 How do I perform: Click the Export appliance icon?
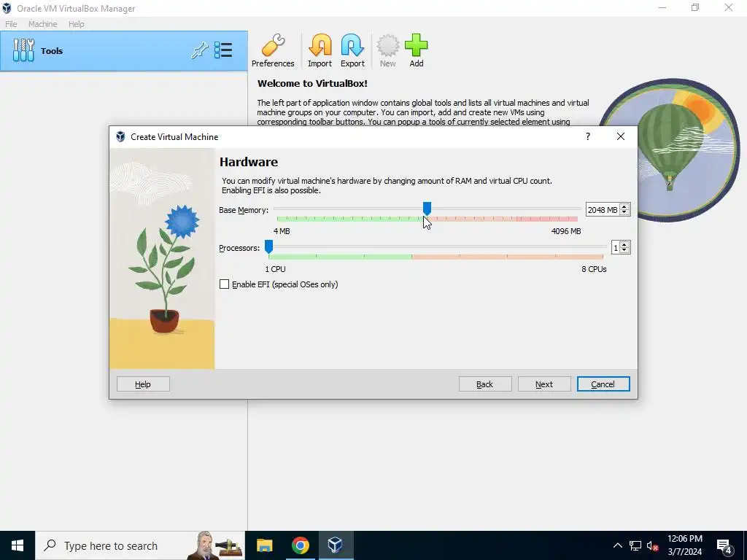(352, 50)
